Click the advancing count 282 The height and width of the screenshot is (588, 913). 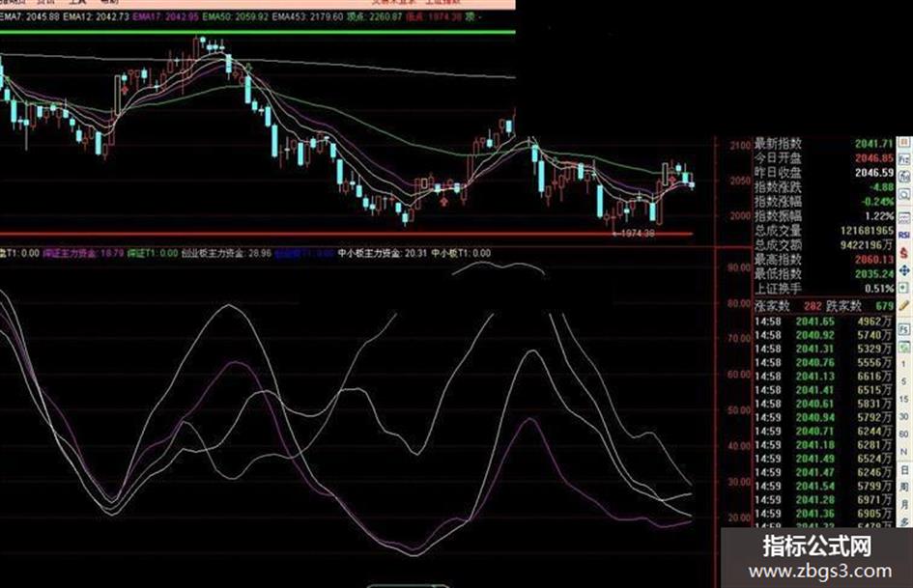pos(813,306)
